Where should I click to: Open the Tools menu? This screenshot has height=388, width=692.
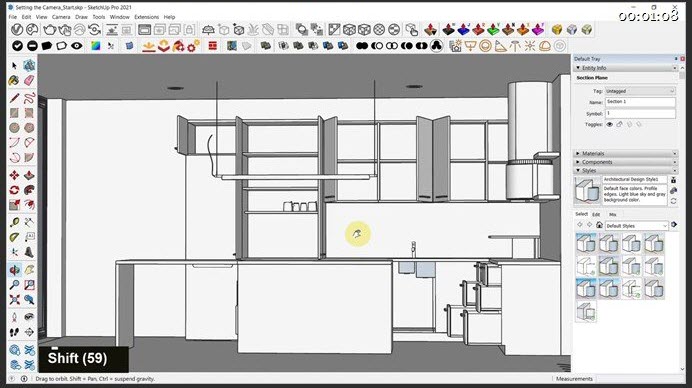pyautogui.click(x=99, y=17)
